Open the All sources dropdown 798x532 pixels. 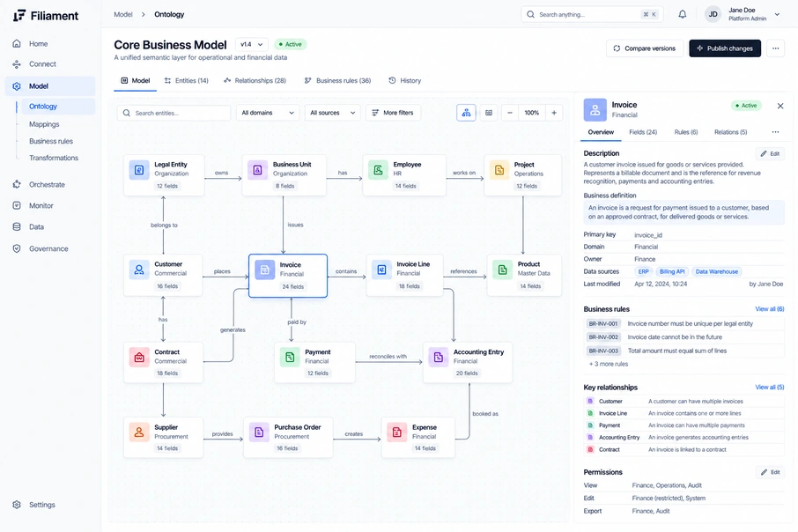click(x=332, y=113)
